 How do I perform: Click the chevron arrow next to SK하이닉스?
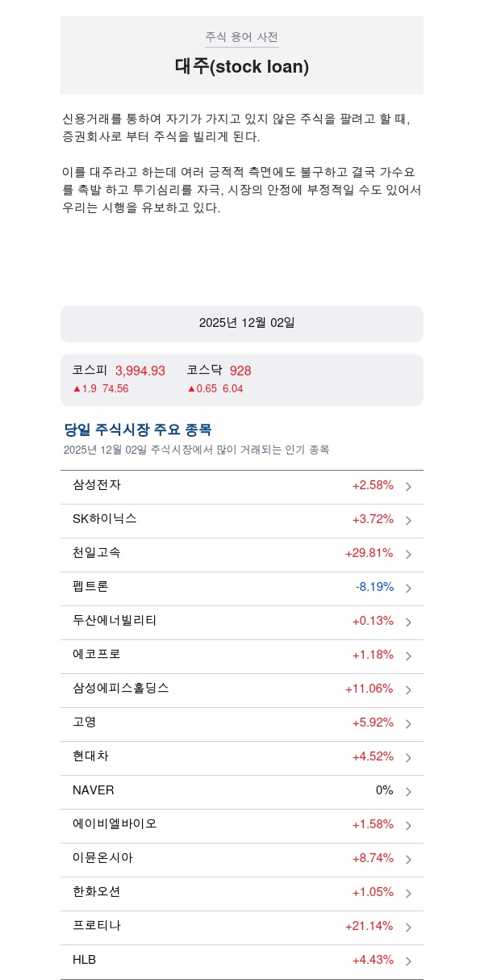pos(408,521)
